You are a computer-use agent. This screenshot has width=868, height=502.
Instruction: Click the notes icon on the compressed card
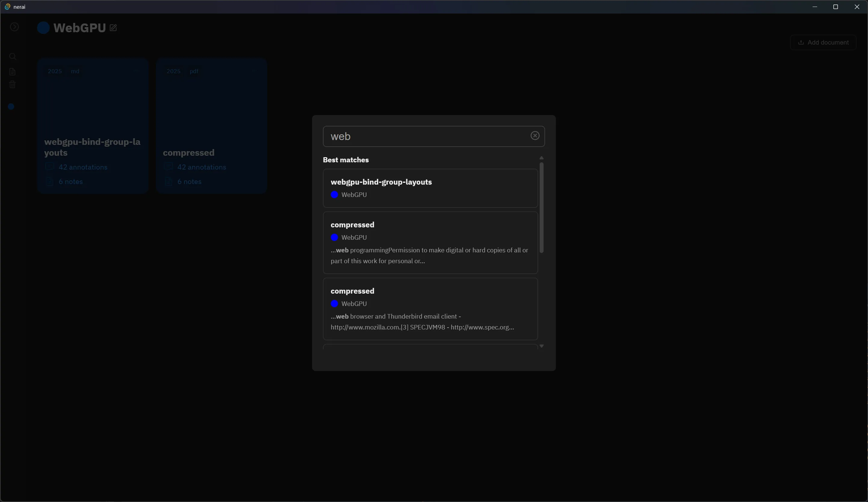point(169,182)
